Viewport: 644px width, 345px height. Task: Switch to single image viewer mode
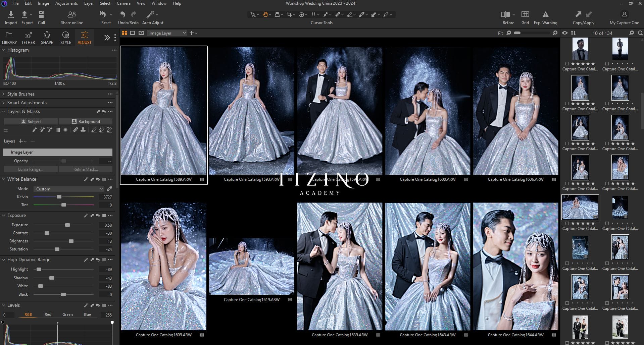133,33
